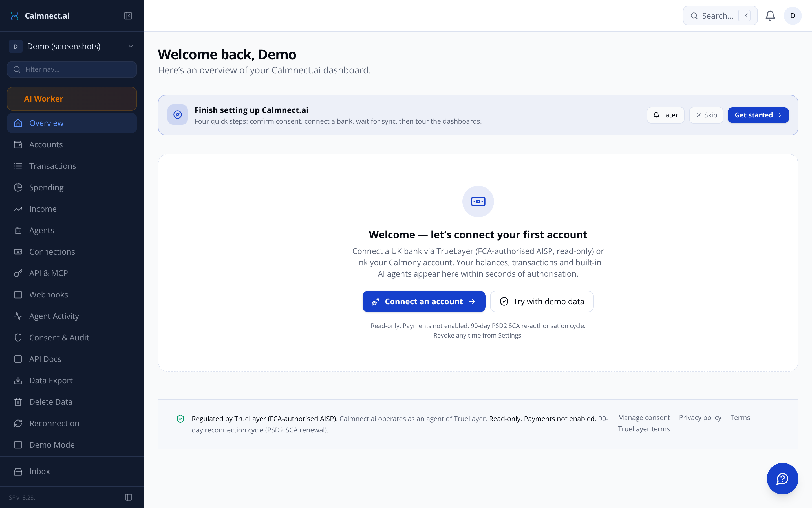Image resolution: width=812 pixels, height=508 pixels.
Task: Click the Data Export download icon
Action: point(18,381)
